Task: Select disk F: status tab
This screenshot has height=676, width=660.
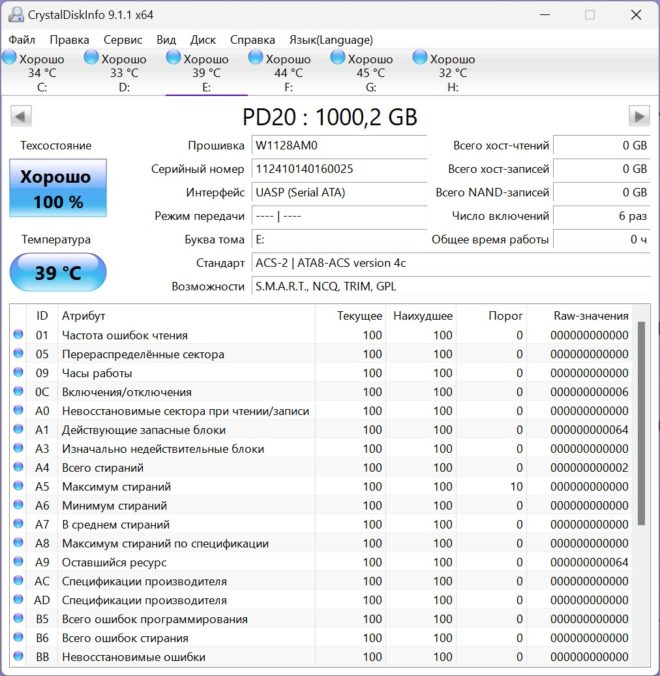Action: point(288,72)
